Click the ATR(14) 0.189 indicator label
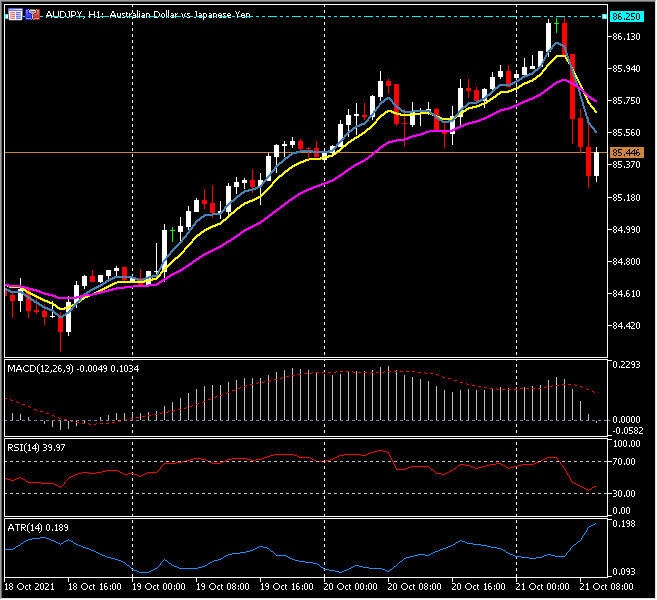This screenshot has width=657, height=600. [38, 528]
